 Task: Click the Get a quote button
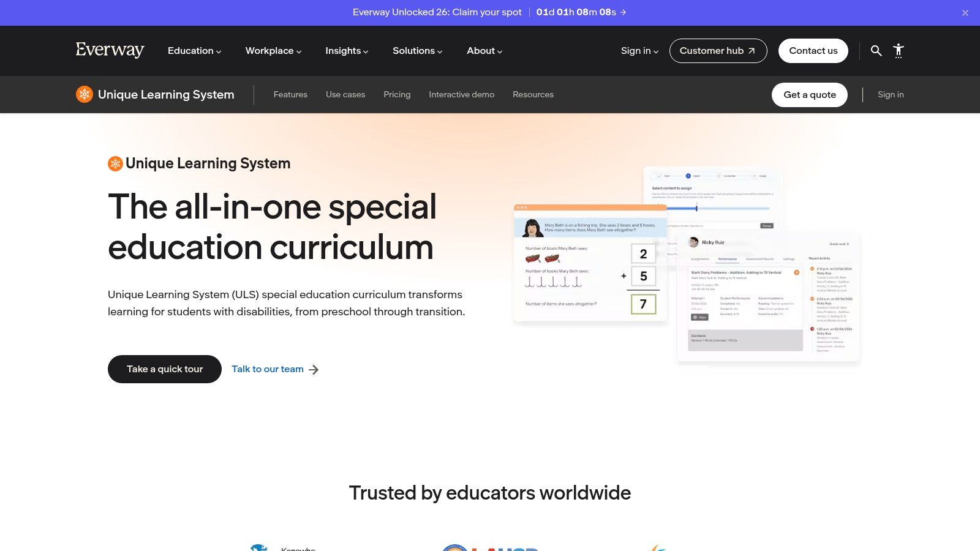809,95
